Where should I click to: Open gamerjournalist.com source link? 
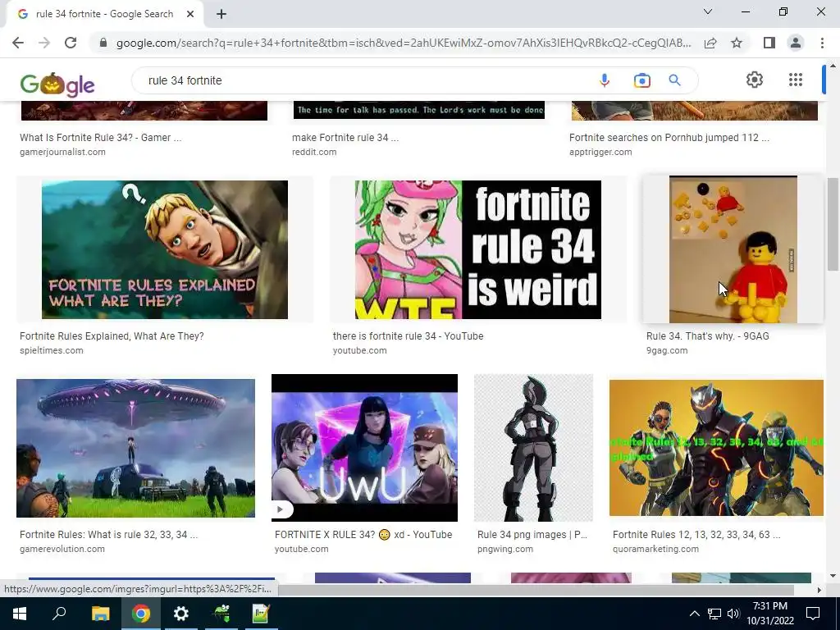pos(62,152)
